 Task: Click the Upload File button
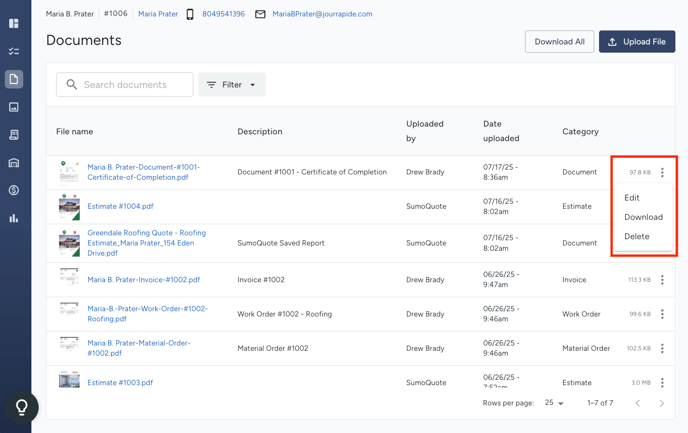click(x=637, y=42)
